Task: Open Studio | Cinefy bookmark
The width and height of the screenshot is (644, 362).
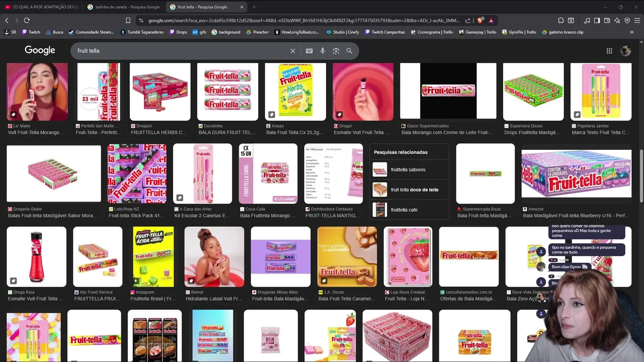Action: [343, 32]
